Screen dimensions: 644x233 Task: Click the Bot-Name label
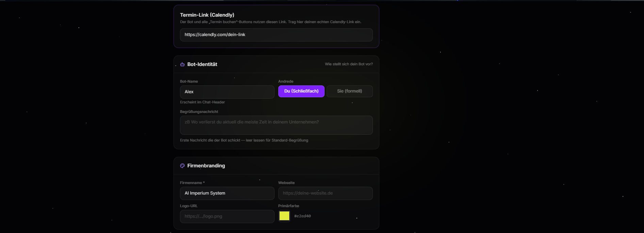189,81
